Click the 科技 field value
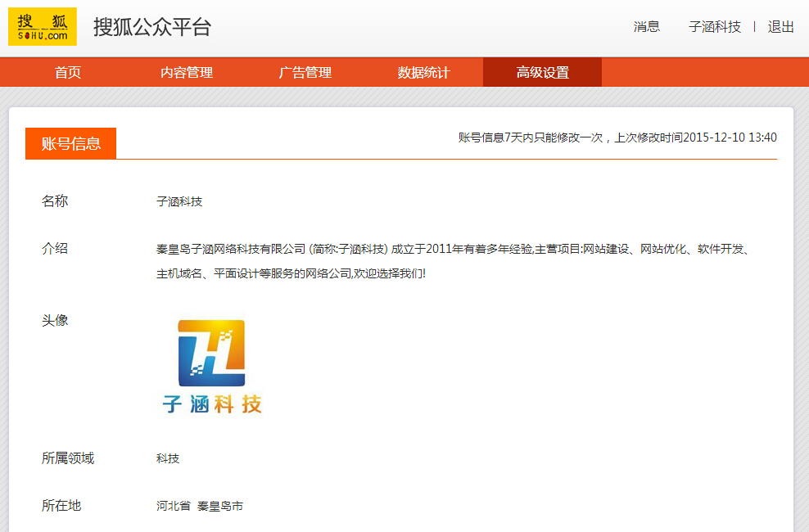 point(168,458)
